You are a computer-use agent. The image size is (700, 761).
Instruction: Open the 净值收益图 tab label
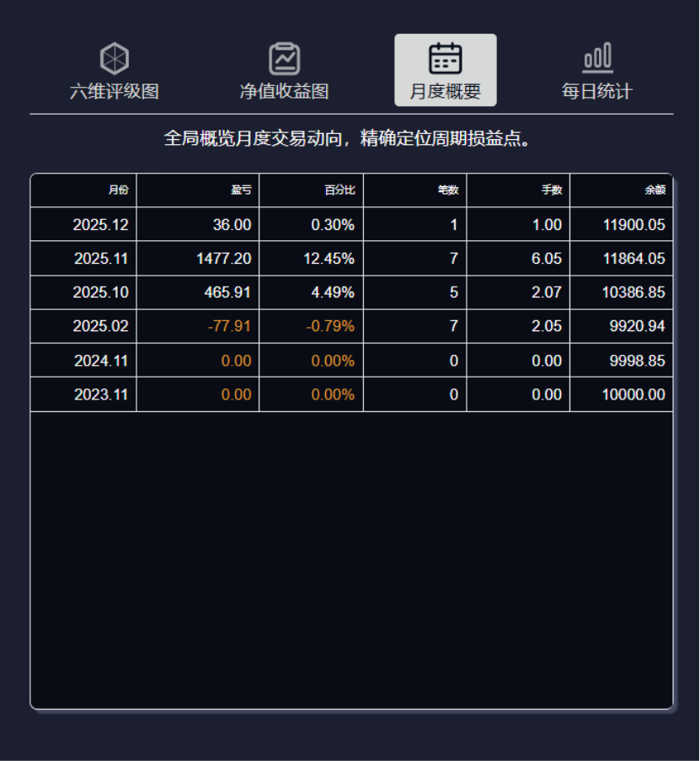284,92
